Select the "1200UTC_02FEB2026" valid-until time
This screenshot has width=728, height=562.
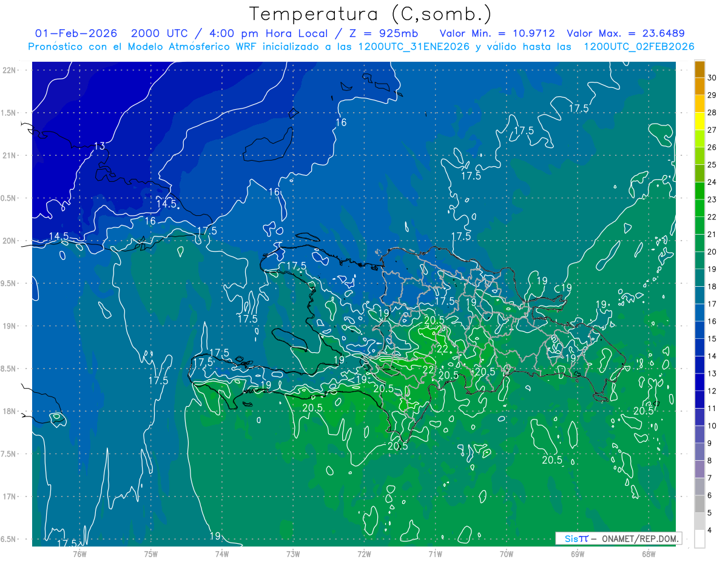(639, 47)
